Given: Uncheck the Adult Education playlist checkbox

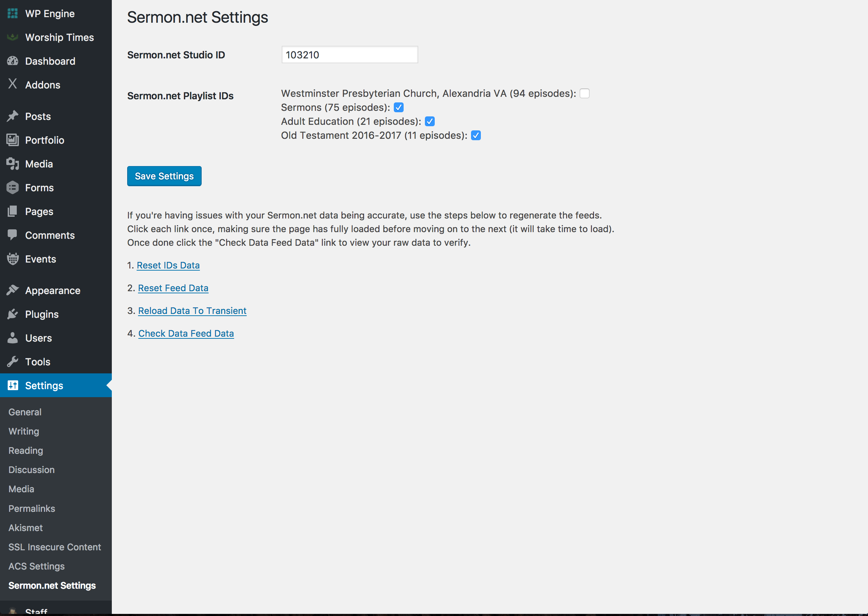Looking at the screenshot, I should pyautogui.click(x=430, y=121).
